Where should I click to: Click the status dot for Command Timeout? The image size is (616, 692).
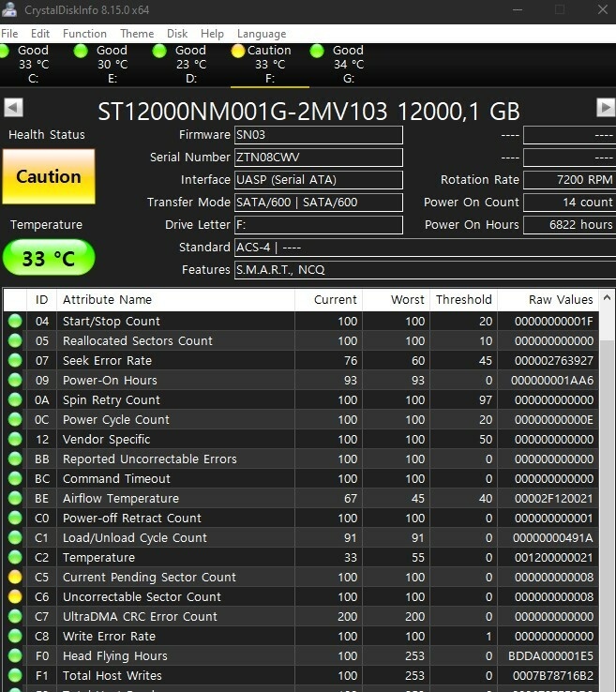coord(15,478)
